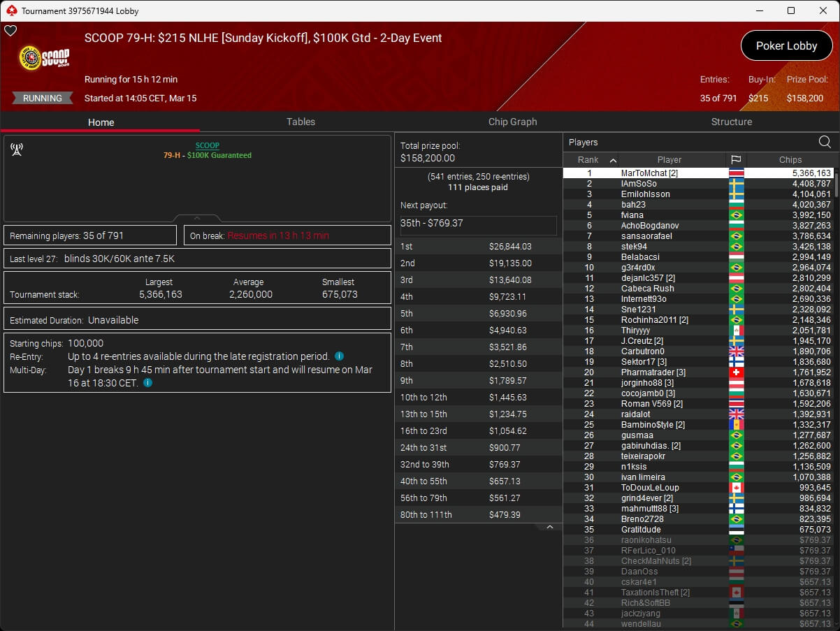Click the broadcast antenna icon
840x631 pixels.
pyautogui.click(x=17, y=150)
